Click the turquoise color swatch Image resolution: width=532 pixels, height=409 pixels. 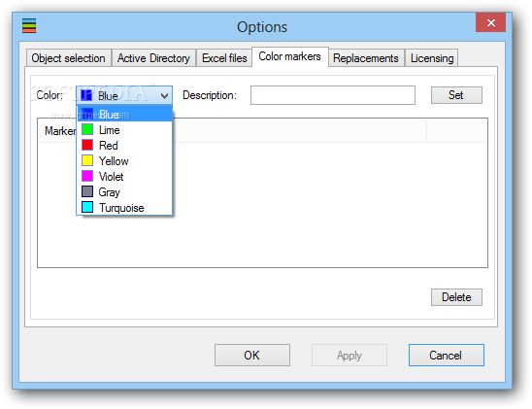(87, 207)
